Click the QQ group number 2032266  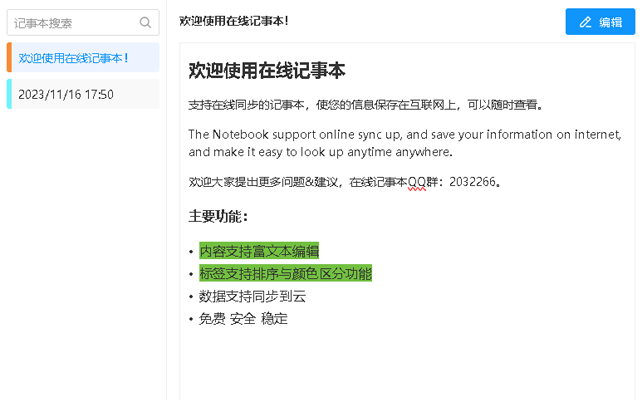[x=473, y=182]
